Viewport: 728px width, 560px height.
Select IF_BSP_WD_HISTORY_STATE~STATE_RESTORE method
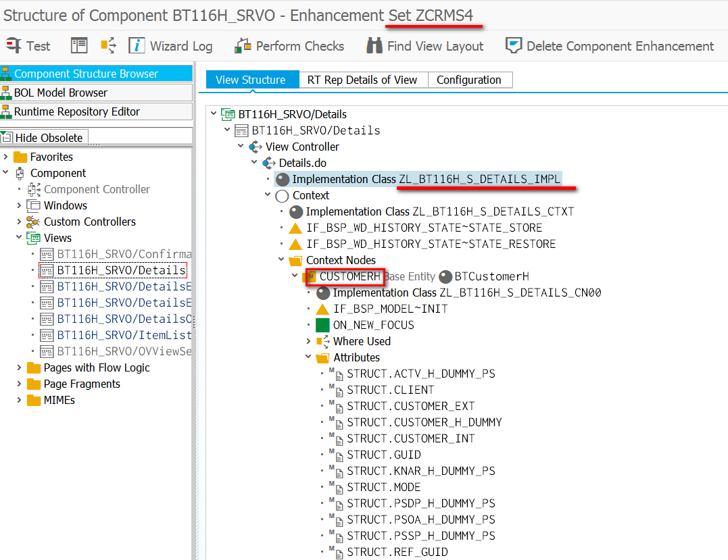click(x=431, y=244)
